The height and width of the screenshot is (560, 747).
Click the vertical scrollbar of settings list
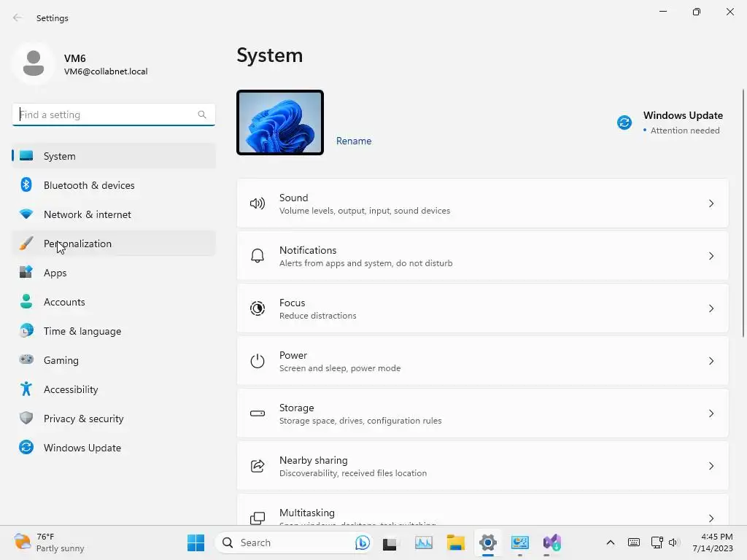(x=742, y=214)
